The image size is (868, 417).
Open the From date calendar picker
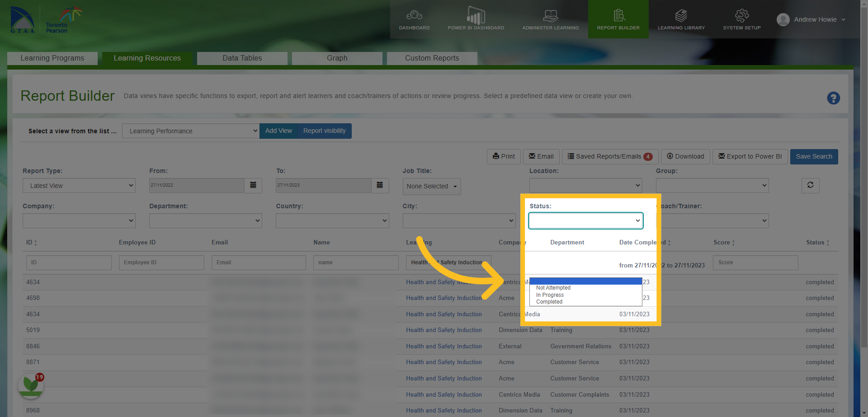point(253,185)
